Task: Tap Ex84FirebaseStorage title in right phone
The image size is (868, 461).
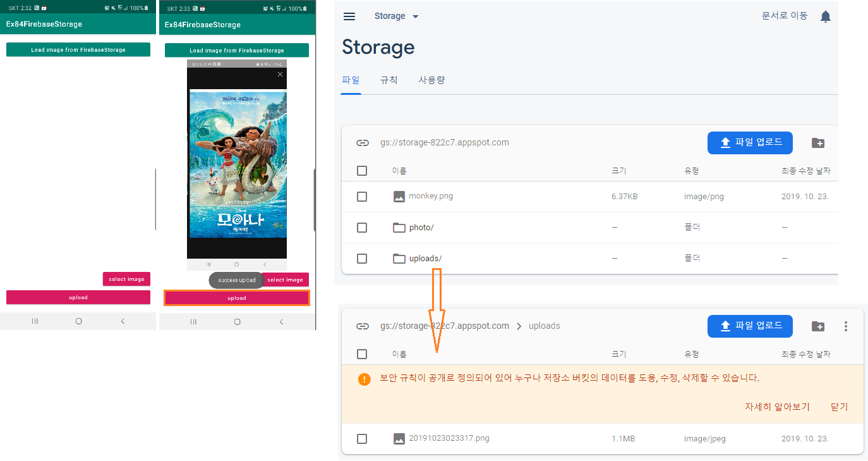Action: click(x=203, y=25)
